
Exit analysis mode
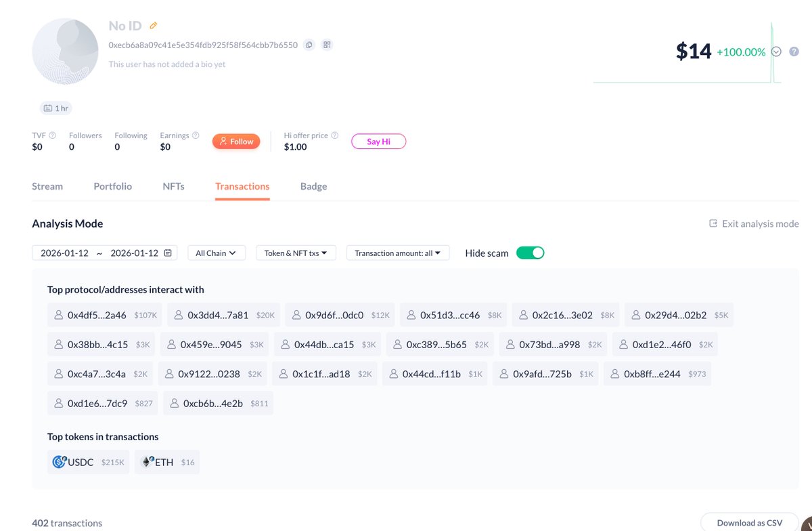[x=753, y=224]
